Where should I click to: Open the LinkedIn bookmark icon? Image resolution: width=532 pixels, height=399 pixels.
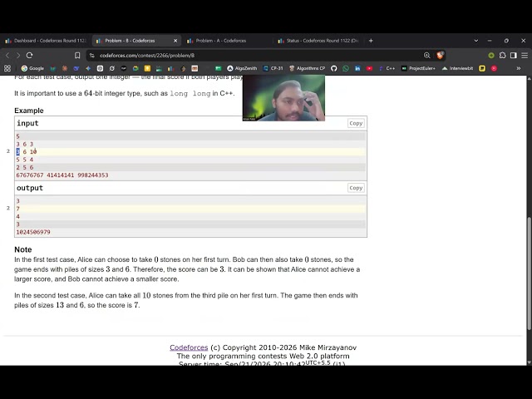pos(357,68)
